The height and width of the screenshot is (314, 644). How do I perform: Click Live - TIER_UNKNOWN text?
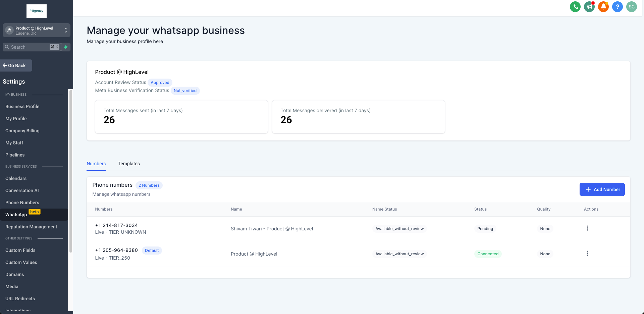(120, 232)
